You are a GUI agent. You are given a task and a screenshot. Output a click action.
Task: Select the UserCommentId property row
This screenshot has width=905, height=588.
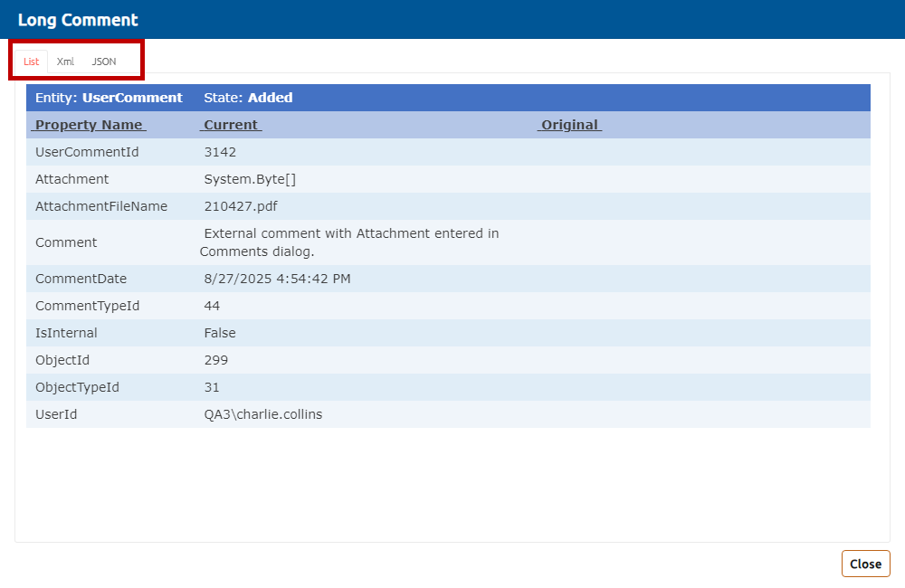coord(85,152)
